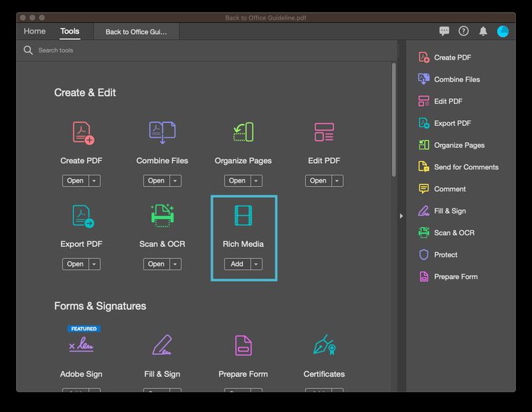Select the Combine Files tool icon
Viewport: 532px width, 412px height.
pyautogui.click(x=162, y=132)
